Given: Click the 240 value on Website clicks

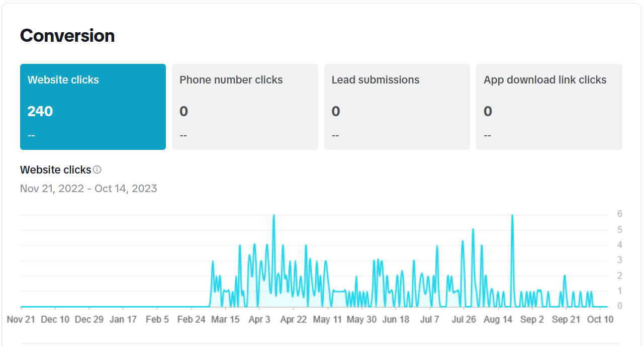Looking at the screenshot, I should [40, 111].
